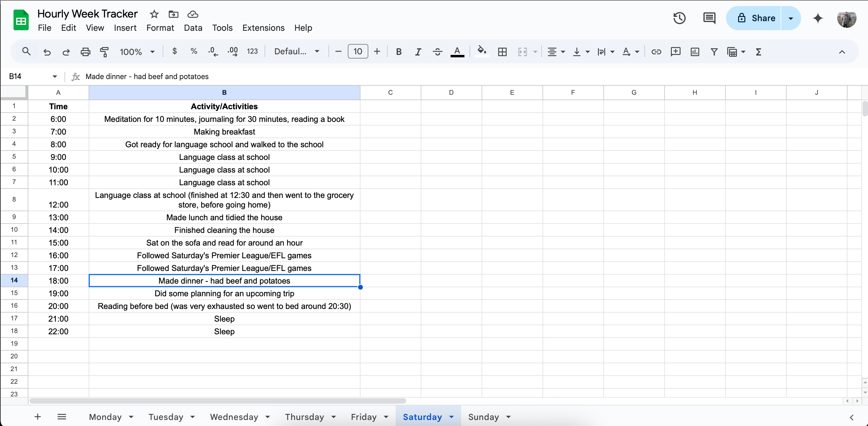Click the Functions sigma icon

758,52
